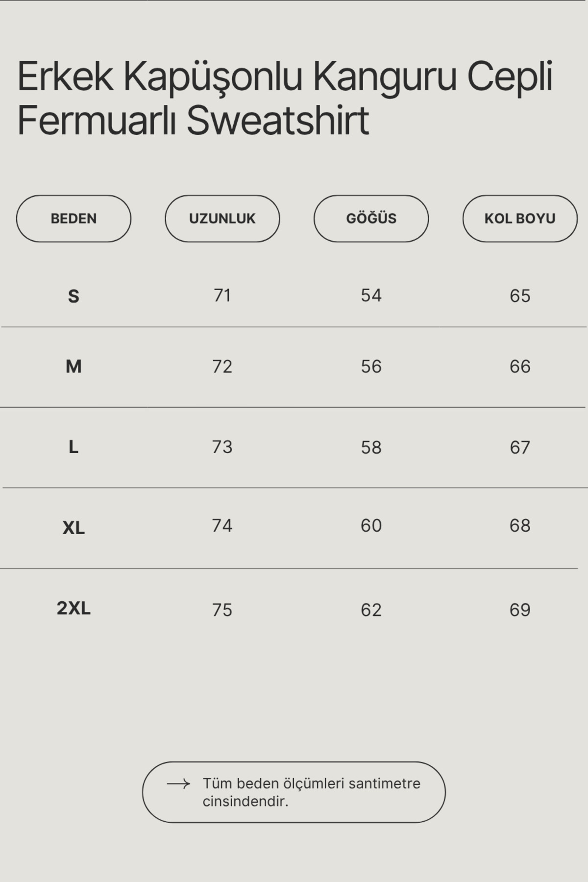Viewport: 588px width, 882px height.
Task: Click the chest value 54
Action: [371, 295]
